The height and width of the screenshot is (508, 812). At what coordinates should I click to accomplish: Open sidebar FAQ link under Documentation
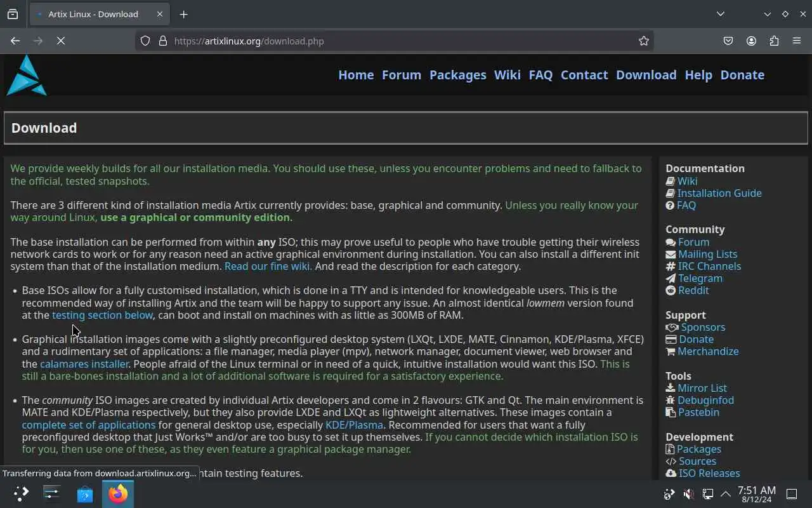[x=686, y=205]
